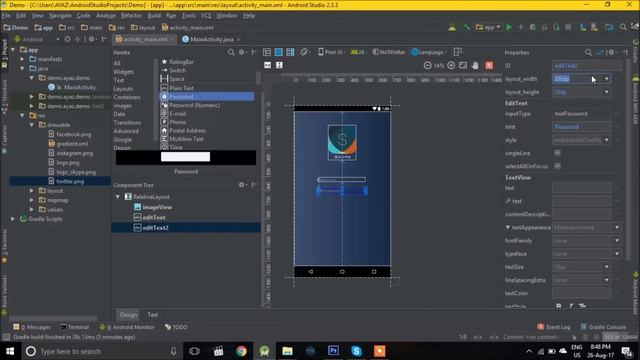The width and height of the screenshot is (640, 360).
Task: Expand the Gradle Scripts node
Action: pyautogui.click(x=13, y=219)
